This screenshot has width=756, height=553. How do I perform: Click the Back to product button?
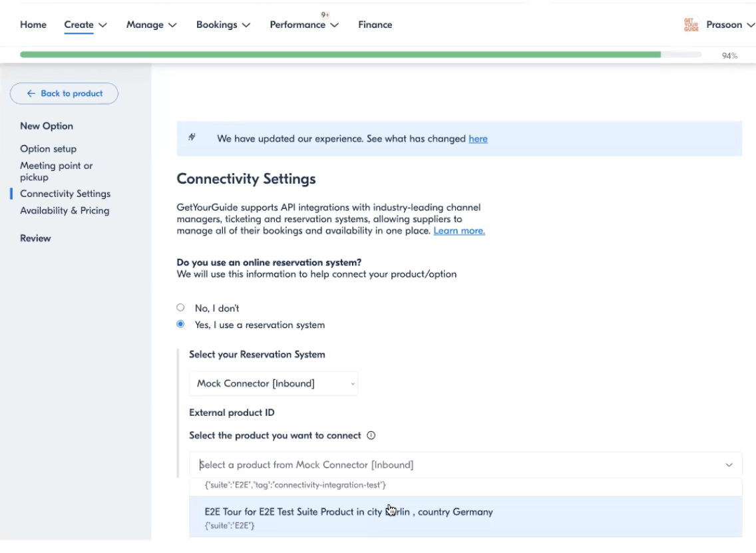coord(65,93)
